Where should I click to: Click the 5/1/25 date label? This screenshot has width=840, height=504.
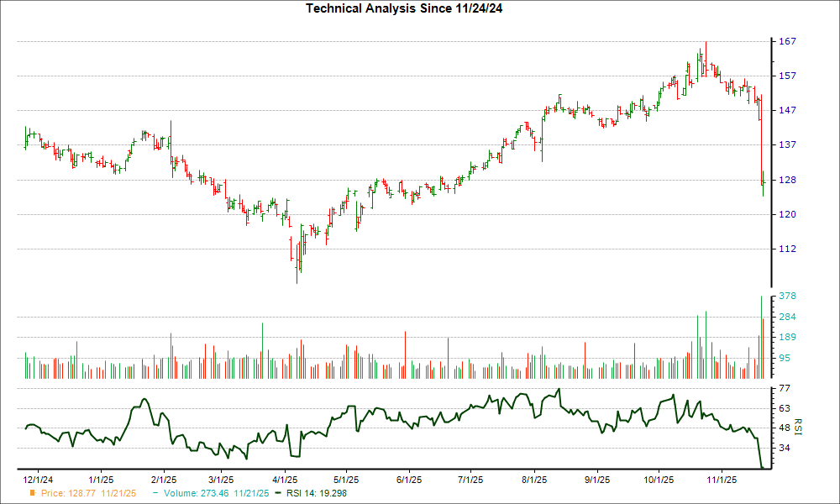point(346,480)
